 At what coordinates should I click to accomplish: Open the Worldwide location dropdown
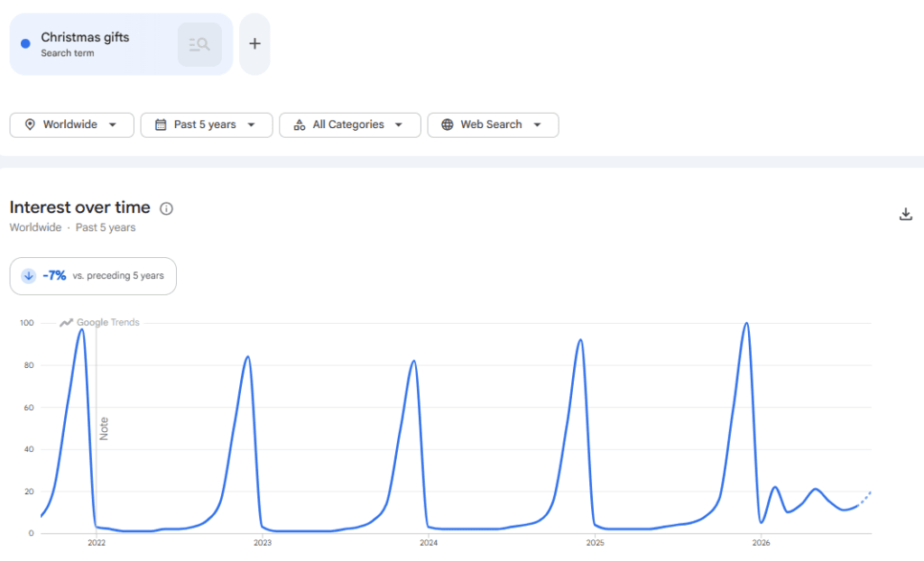coord(72,125)
